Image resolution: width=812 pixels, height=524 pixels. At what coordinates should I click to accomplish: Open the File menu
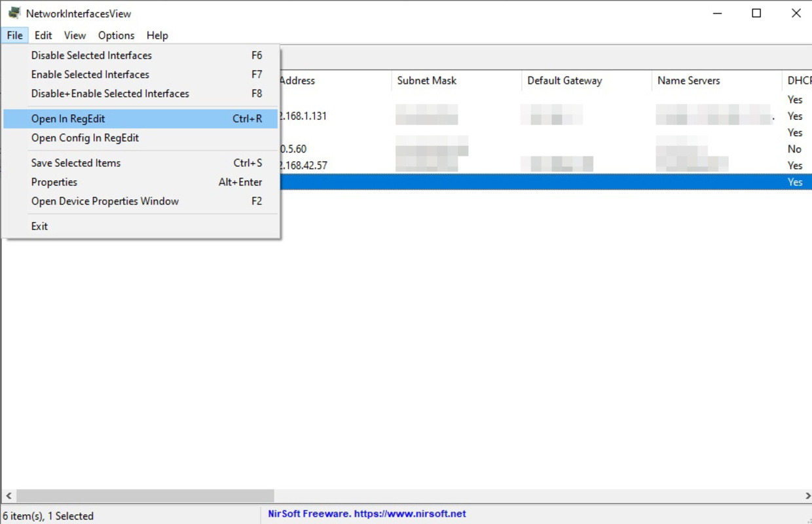tap(14, 35)
